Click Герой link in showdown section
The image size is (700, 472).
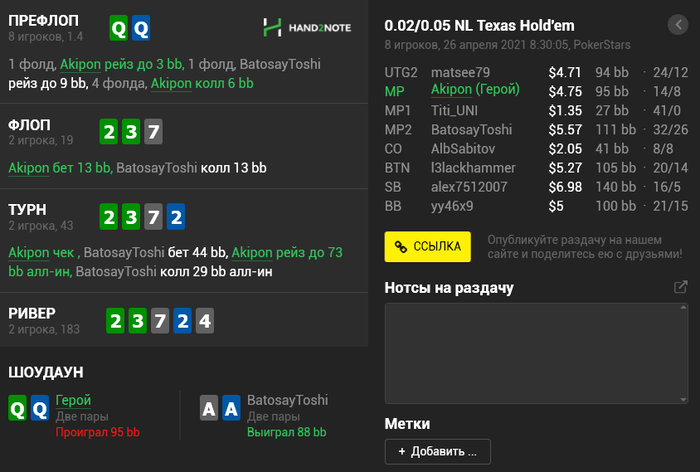point(73,400)
